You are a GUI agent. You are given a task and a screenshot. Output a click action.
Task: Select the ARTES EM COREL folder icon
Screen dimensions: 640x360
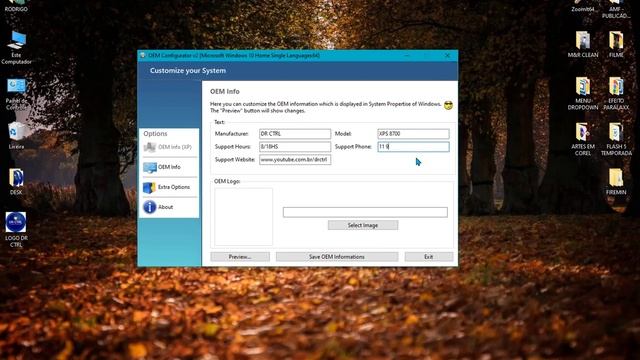(583, 139)
